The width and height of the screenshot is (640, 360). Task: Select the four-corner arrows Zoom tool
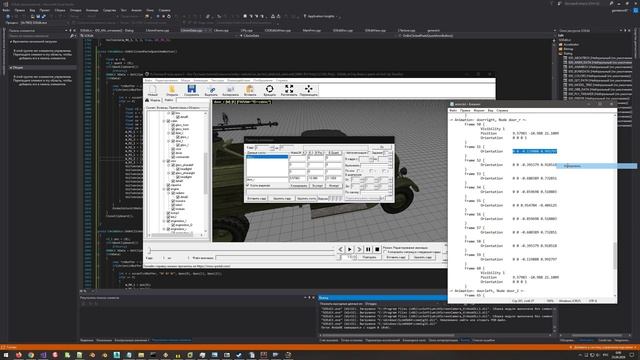(x=289, y=91)
